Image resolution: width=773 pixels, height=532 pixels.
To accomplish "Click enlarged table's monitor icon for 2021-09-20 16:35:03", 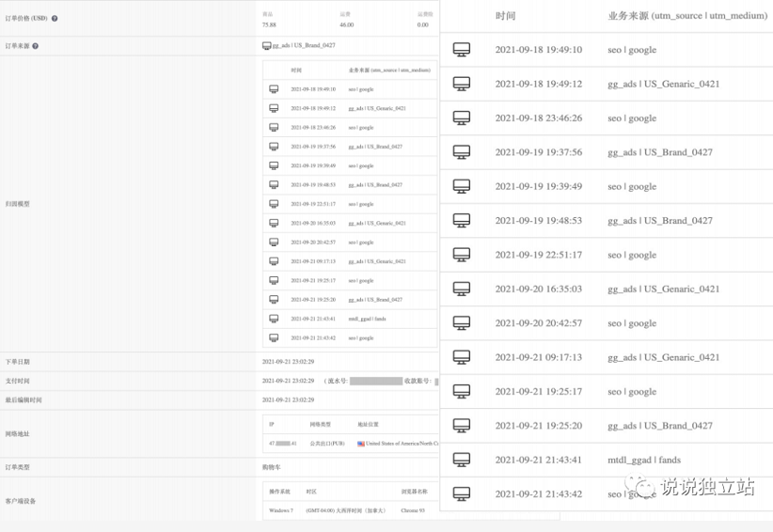I will (x=461, y=289).
